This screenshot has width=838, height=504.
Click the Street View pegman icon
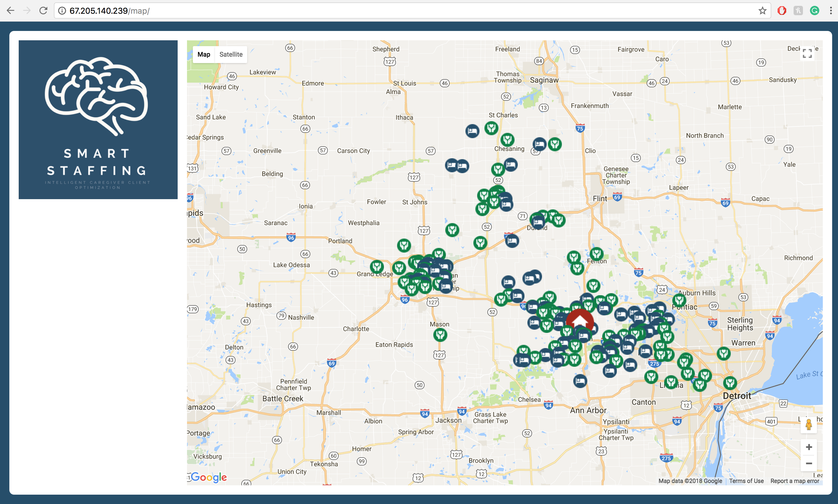tap(808, 425)
